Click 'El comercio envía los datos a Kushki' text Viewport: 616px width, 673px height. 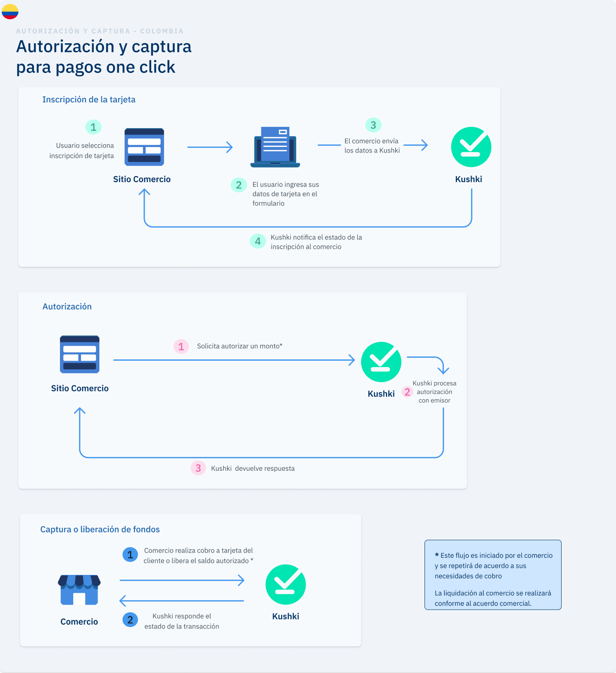point(372,146)
